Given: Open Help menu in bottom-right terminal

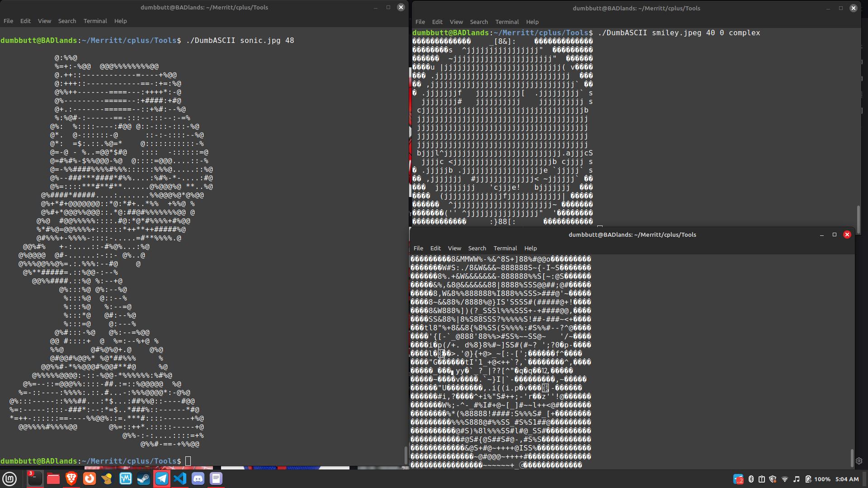Looking at the screenshot, I should tap(530, 248).
